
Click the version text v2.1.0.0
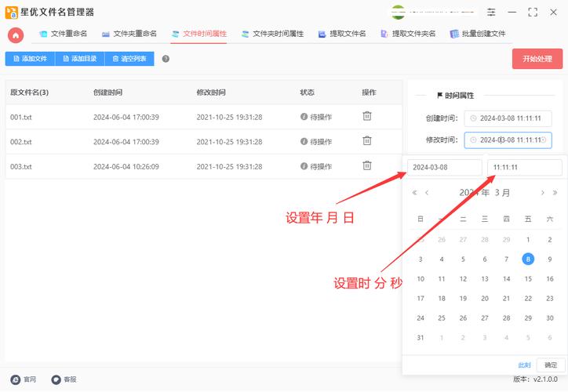[x=545, y=379]
